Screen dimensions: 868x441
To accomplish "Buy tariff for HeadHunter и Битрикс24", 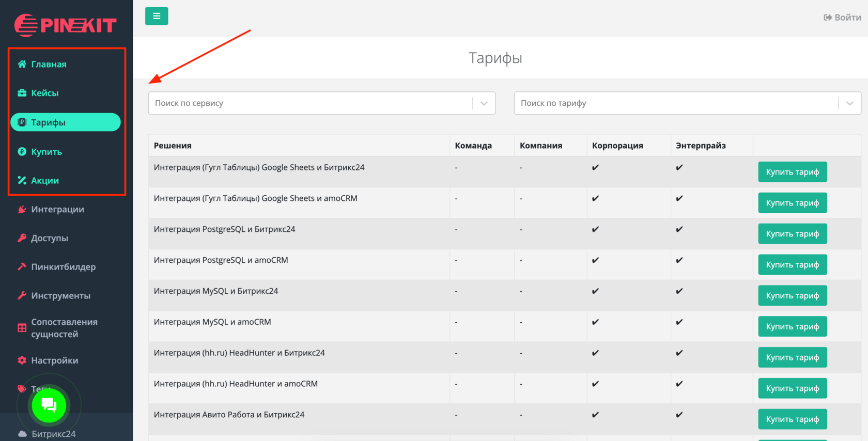I will click(x=793, y=357).
